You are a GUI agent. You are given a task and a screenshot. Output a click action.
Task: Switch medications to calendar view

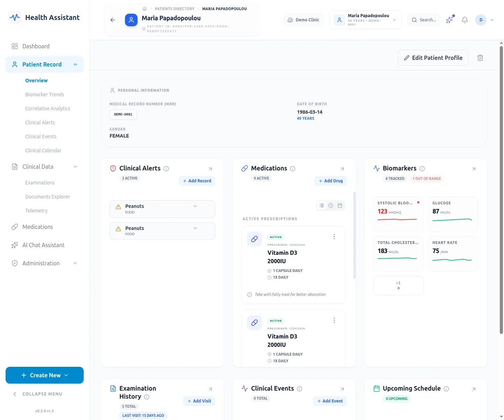pos(340,205)
